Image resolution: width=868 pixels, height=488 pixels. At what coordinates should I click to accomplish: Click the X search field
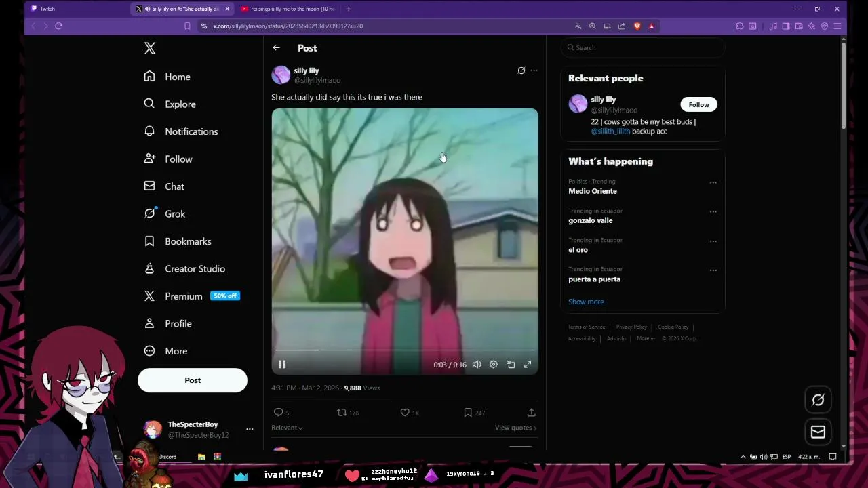[x=643, y=47]
